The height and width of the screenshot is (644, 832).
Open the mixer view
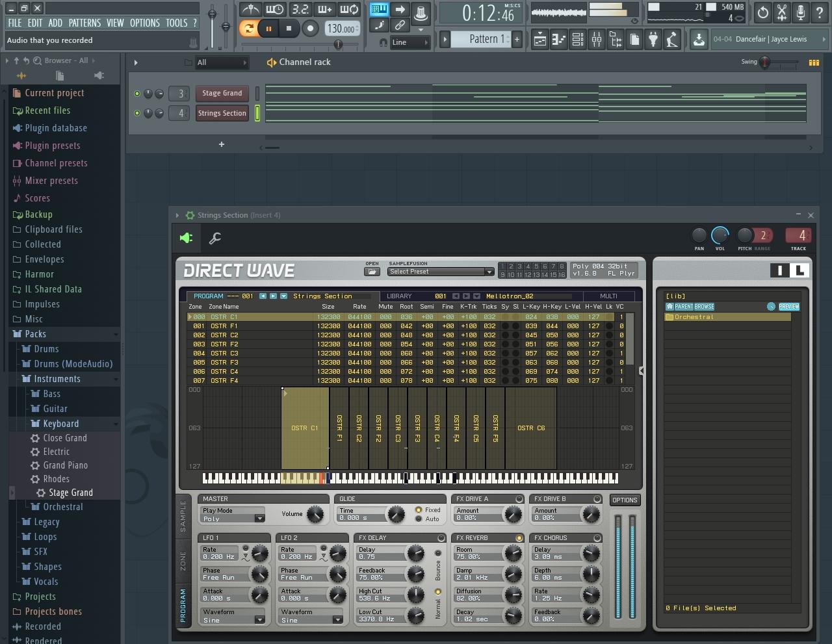[596, 40]
